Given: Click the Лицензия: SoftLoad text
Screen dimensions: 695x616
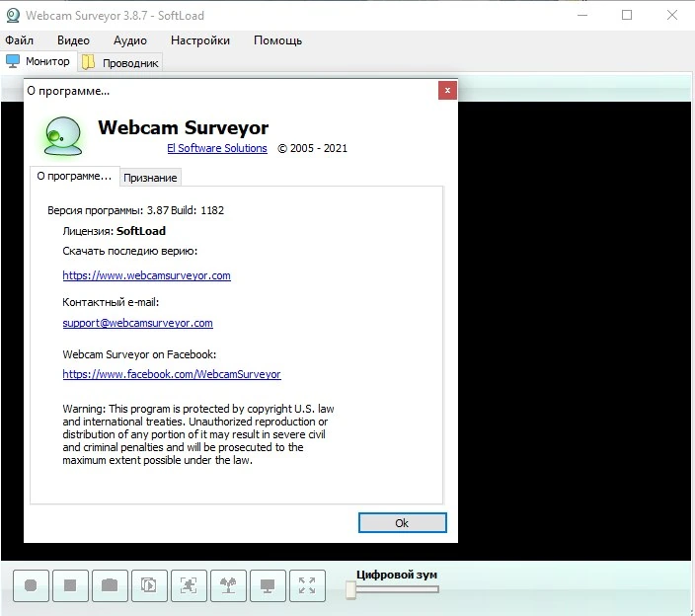Looking at the screenshot, I should [114, 231].
